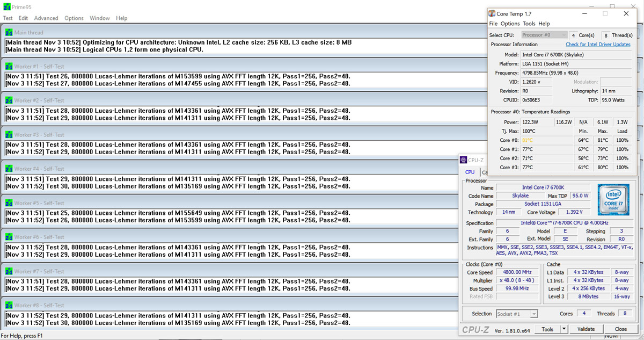Click the 'For Help, press F1' status bar text

tap(21, 336)
